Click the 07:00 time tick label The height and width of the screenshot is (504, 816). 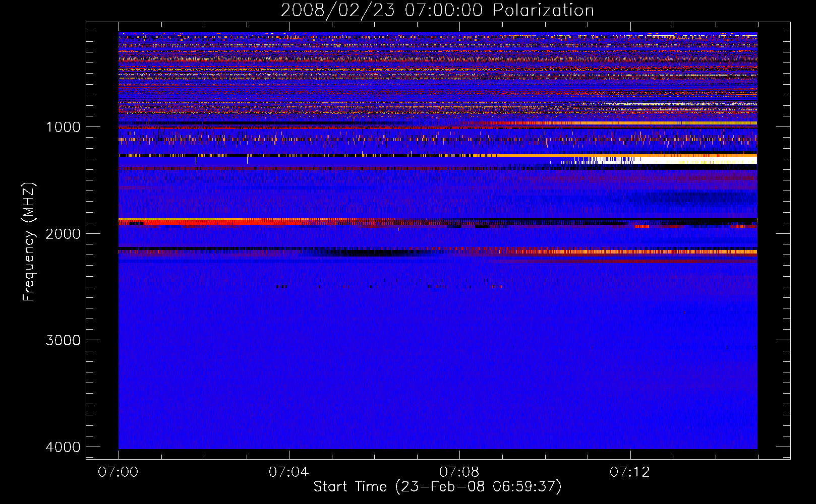[x=118, y=472]
